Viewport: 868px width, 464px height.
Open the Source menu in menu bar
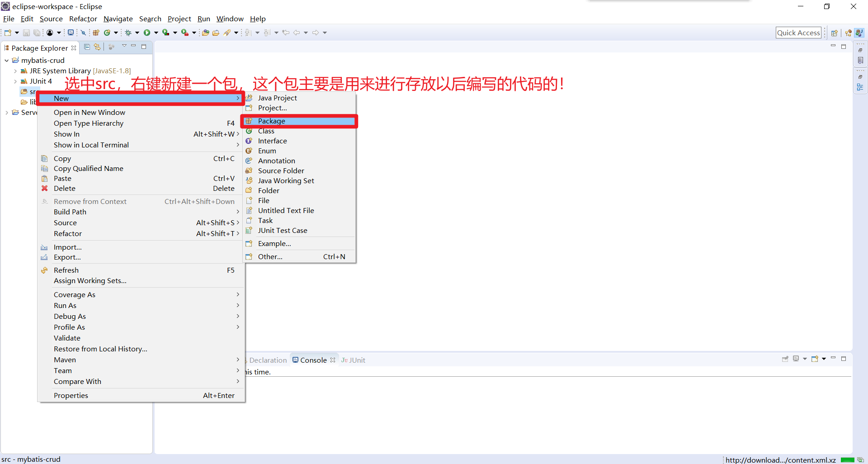(x=51, y=19)
